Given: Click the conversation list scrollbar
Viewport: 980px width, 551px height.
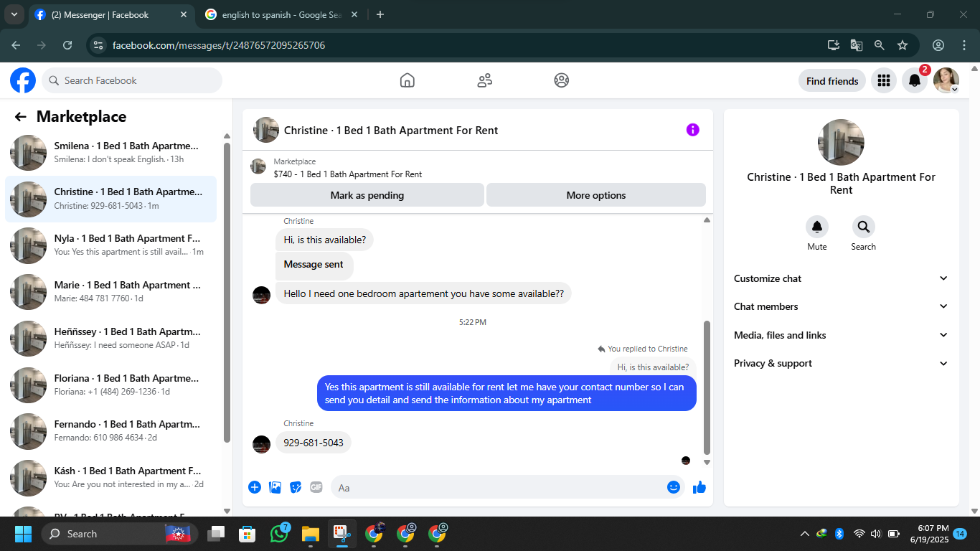Looking at the screenshot, I should tap(227, 292).
